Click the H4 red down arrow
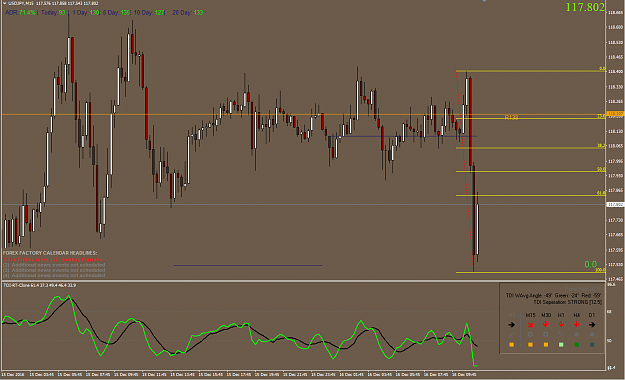The image size is (625, 380). tap(576, 325)
